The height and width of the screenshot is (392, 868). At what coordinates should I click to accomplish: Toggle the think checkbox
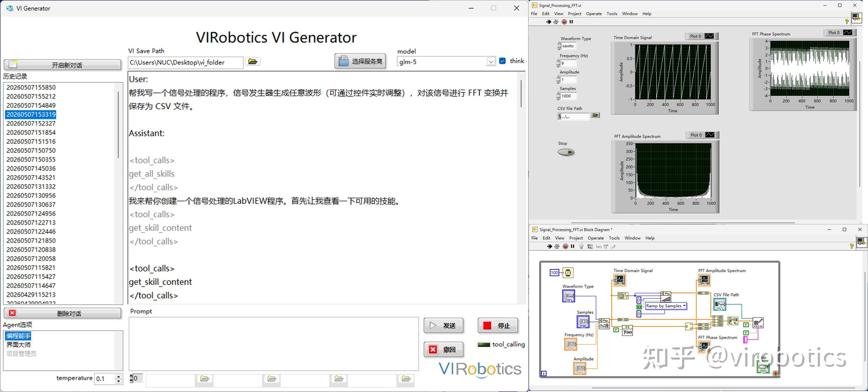[502, 61]
